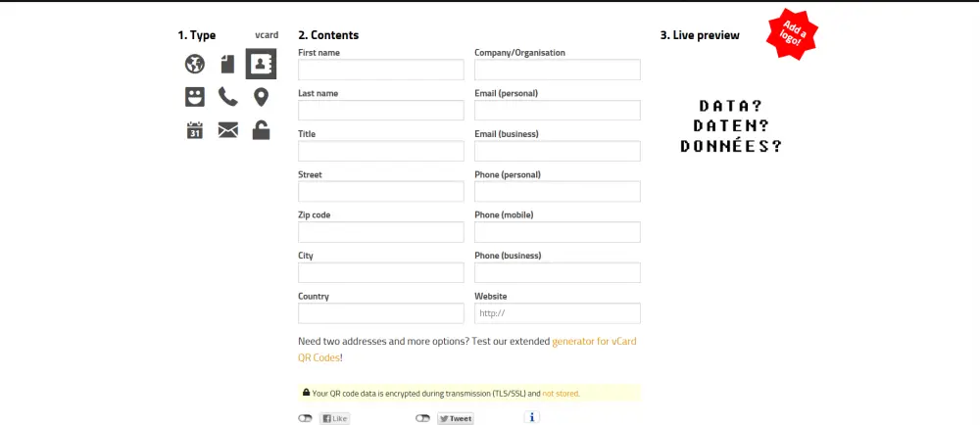
Task: Select the text document QR type
Action: point(228,65)
